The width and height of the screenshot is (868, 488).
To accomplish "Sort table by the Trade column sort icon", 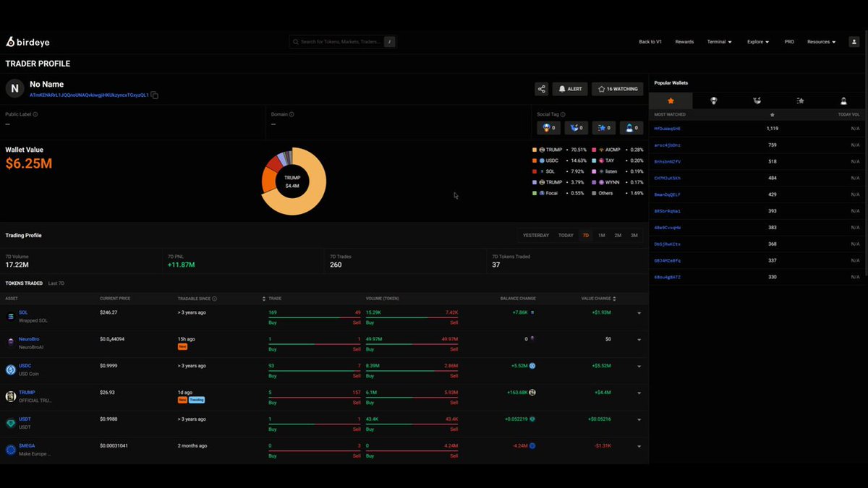I will pyautogui.click(x=263, y=299).
